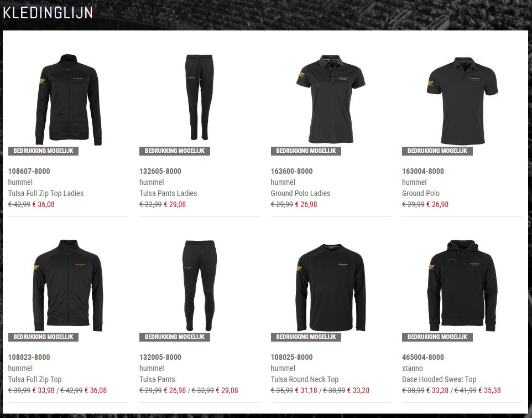View the men's Ground Polo shirt image
Screen dimensions: 532x418
[x=462, y=101]
